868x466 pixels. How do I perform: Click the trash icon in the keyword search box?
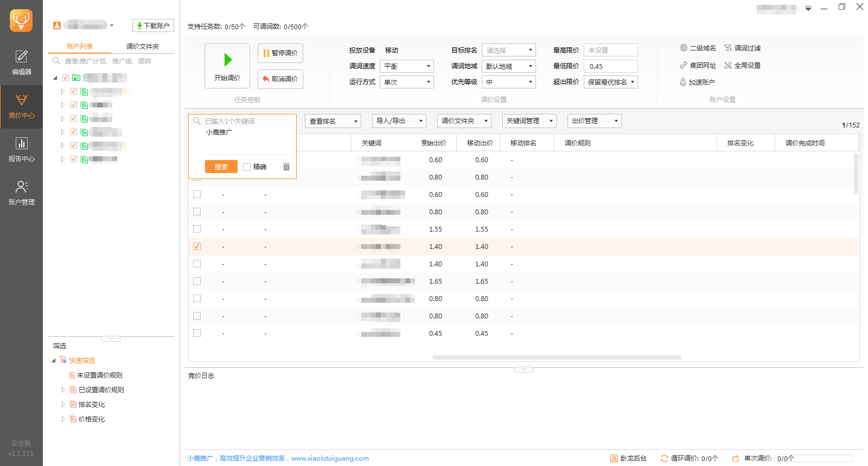point(286,167)
